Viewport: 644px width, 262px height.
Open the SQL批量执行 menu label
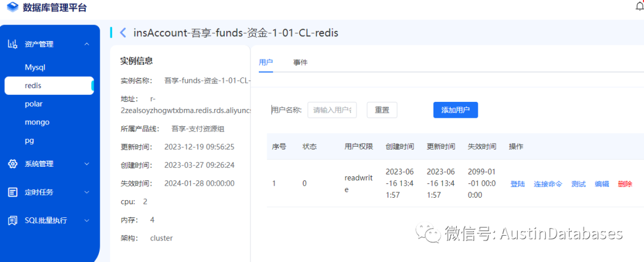click(45, 220)
